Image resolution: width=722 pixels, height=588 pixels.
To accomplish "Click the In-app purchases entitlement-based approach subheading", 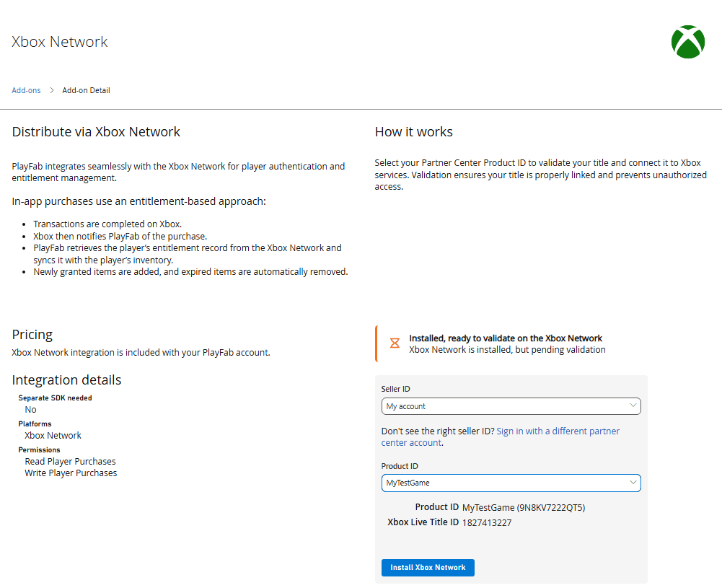I will coord(138,201).
